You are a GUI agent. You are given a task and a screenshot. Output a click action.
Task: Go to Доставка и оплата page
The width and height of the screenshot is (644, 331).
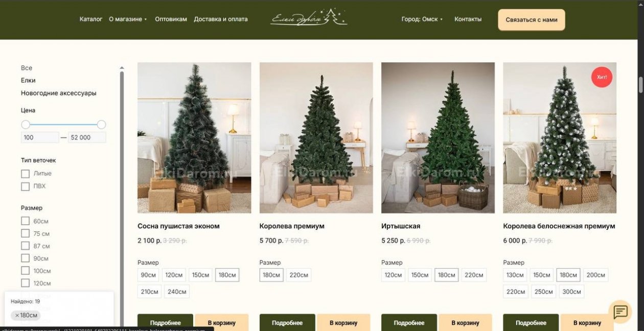(x=221, y=19)
